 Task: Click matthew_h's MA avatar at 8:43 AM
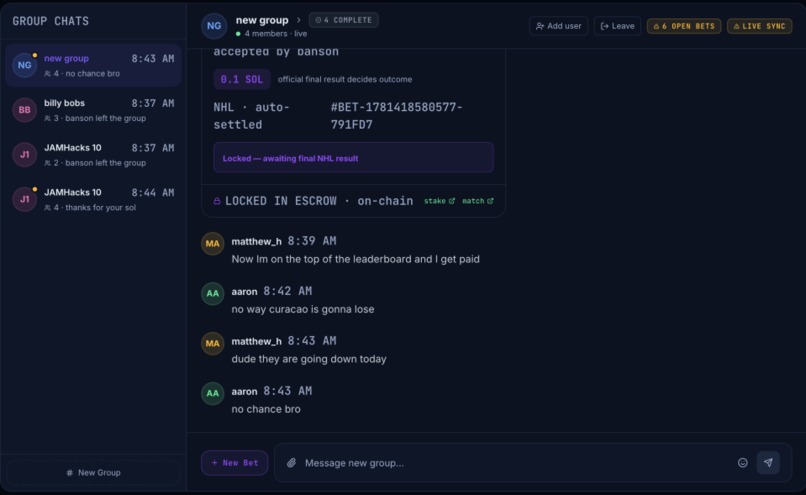pyautogui.click(x=213, y=343)
